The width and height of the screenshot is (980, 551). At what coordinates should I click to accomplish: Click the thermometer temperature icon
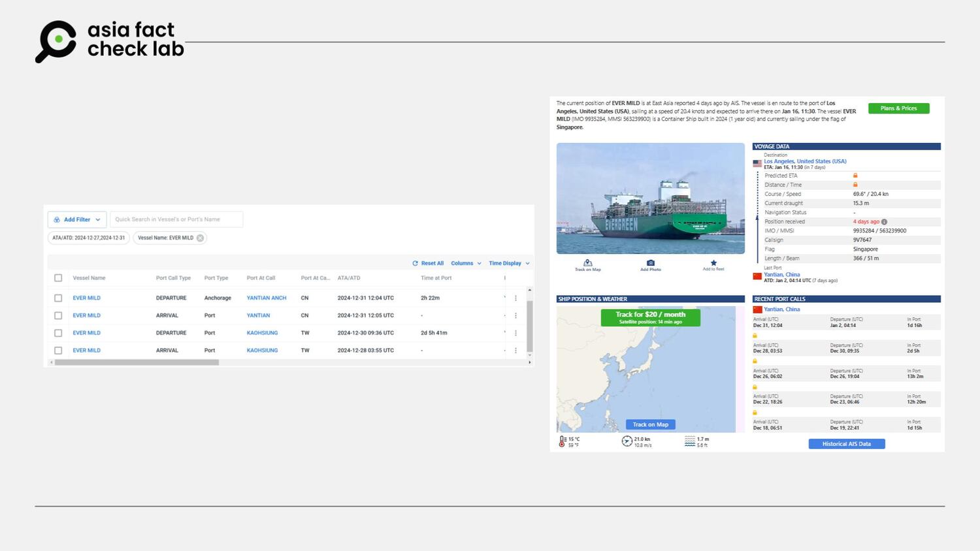[562, 441]
